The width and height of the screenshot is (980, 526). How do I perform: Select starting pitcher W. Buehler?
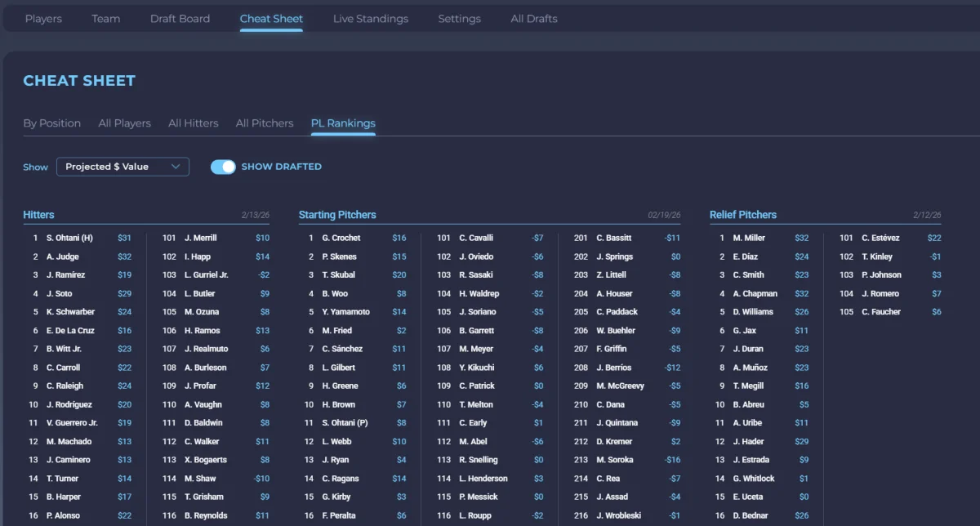point(616,331)
